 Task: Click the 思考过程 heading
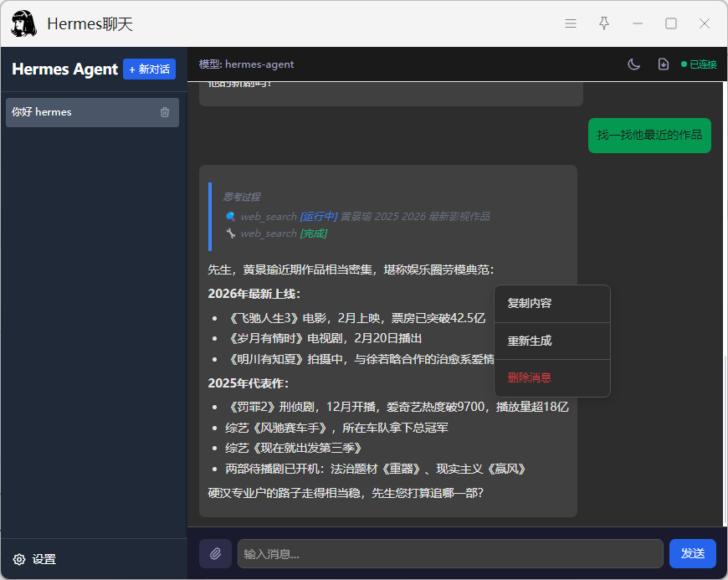pyautogui.click(x=242, y=197)
